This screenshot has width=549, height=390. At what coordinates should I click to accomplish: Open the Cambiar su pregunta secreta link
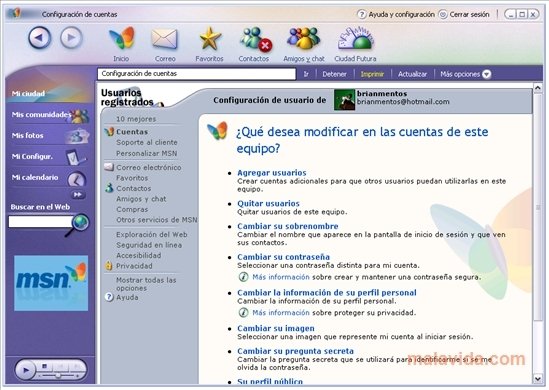pos(295,351)
